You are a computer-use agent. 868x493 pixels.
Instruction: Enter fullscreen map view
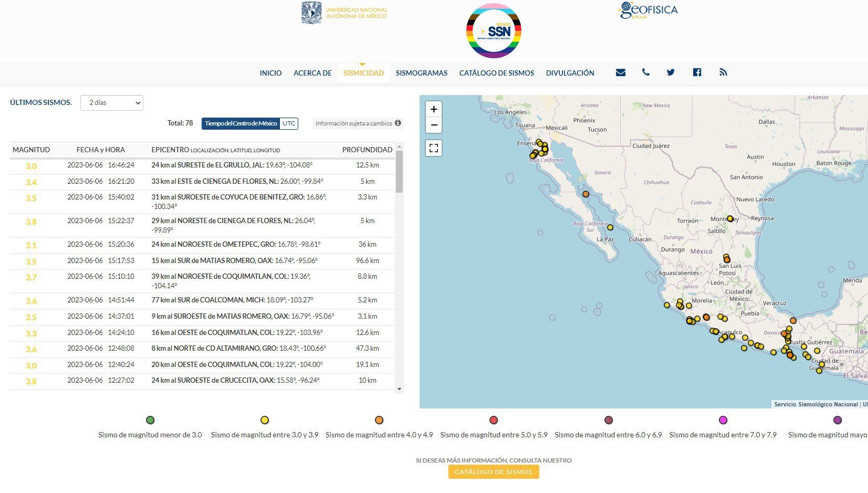pos(434,148)
